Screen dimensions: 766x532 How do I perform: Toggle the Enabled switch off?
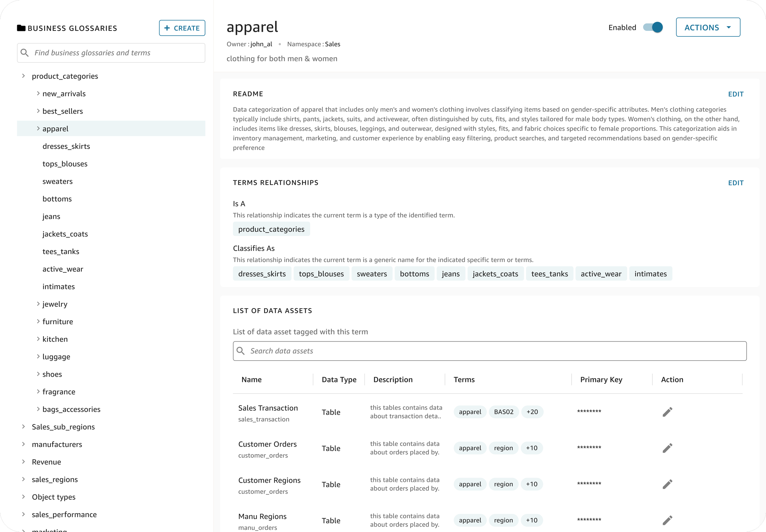click(x=653, y=27)
